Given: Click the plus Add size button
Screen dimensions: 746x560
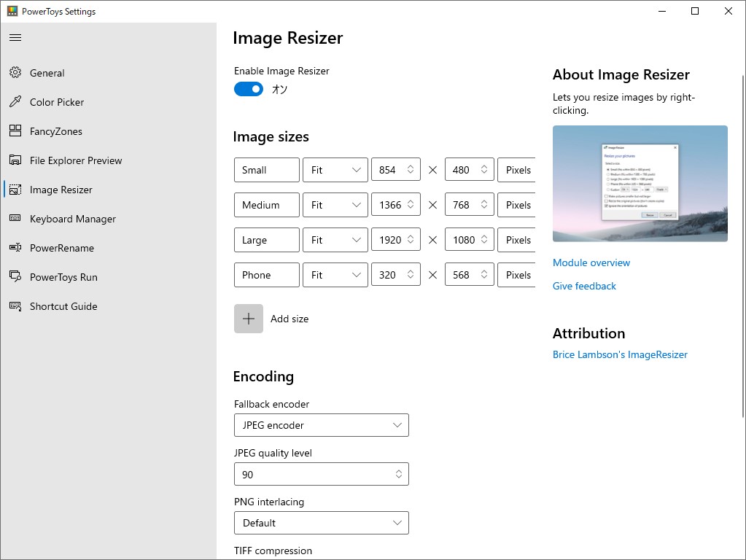Looking at the screenshot, I should [x=249, y=319].
